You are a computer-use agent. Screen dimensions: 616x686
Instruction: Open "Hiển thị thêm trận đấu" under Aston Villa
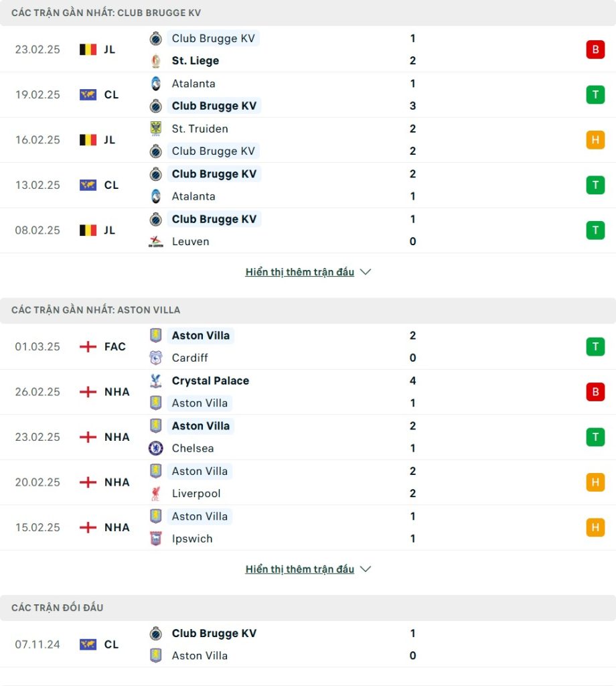(299, 569)
